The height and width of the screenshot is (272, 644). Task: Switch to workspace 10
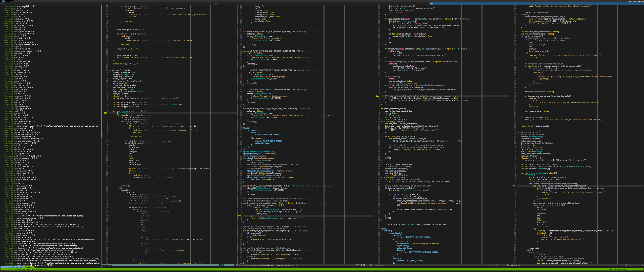coord(13,1)
